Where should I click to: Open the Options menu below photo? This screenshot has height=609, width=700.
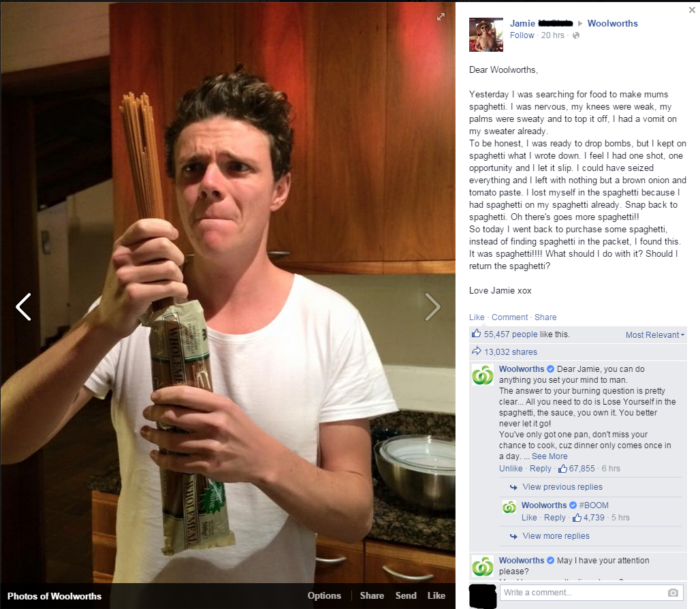pos(324,595)
